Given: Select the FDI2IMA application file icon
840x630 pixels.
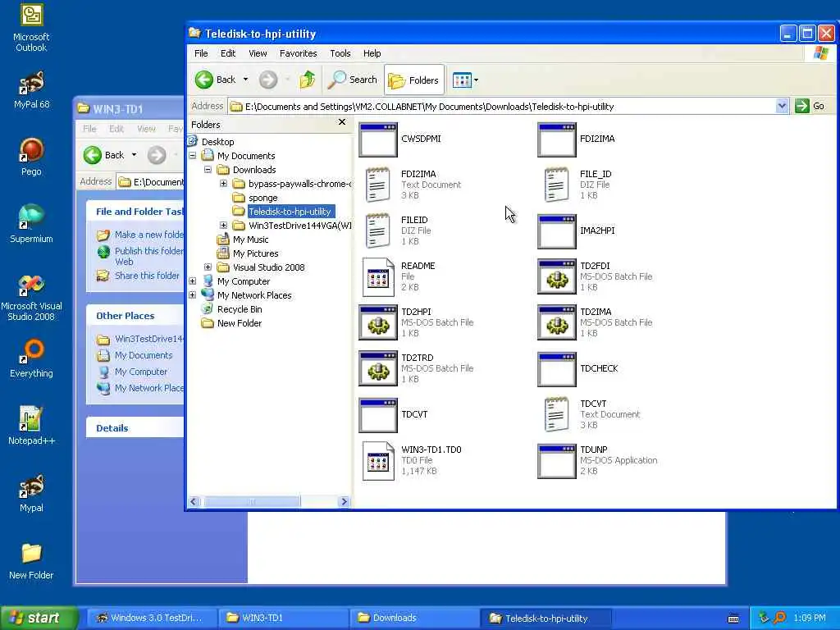Looking at the screenshot, I should click(577, 139).
